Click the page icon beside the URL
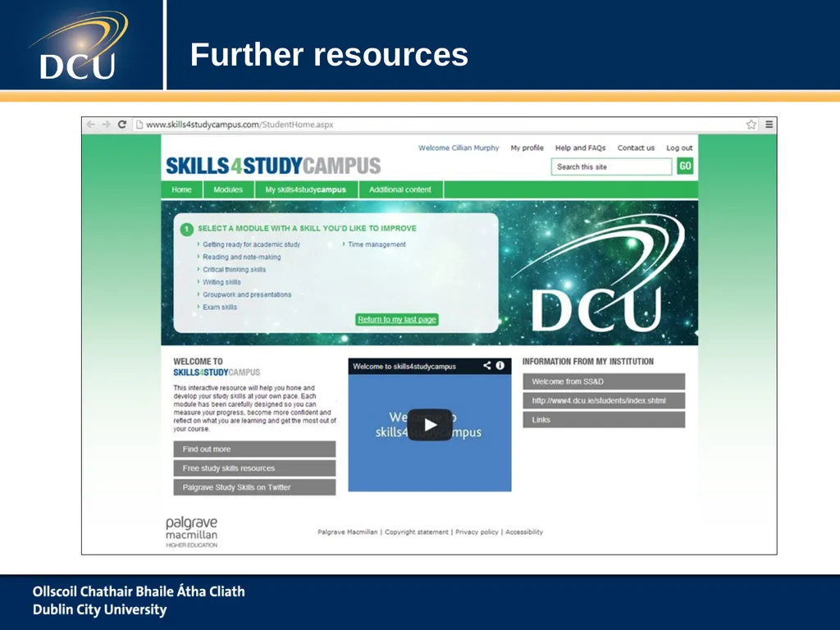This screenshot has height=630, width=840. pyautogui.click(x=139, y=125)
